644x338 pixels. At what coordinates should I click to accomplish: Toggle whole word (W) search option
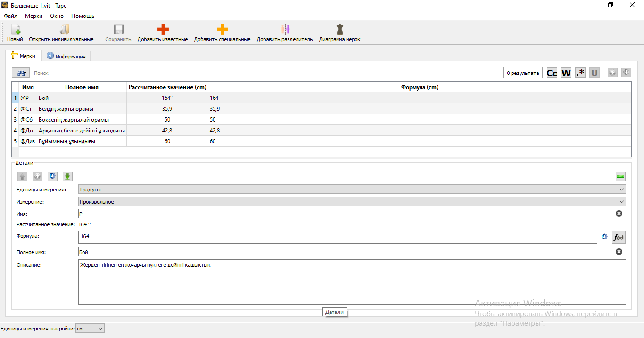coord(566,73)
